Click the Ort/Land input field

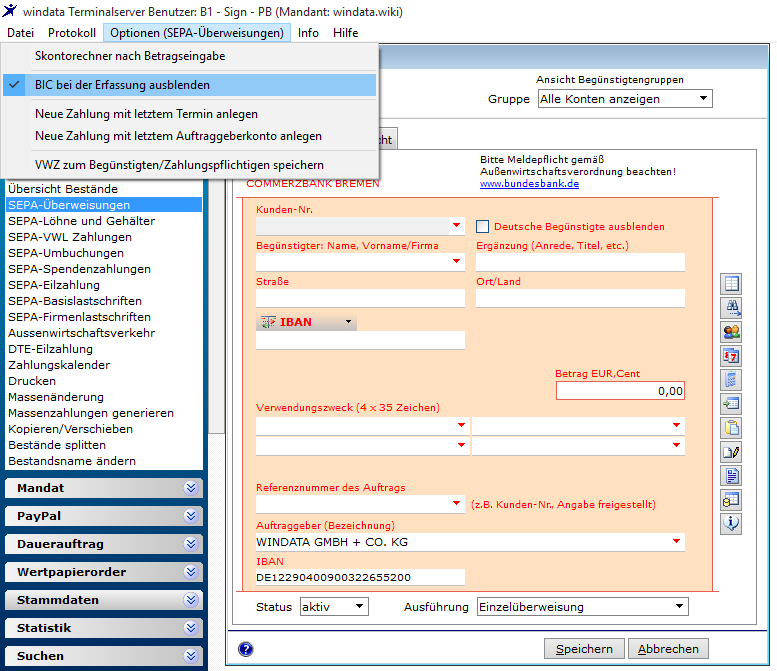(580, 298)
